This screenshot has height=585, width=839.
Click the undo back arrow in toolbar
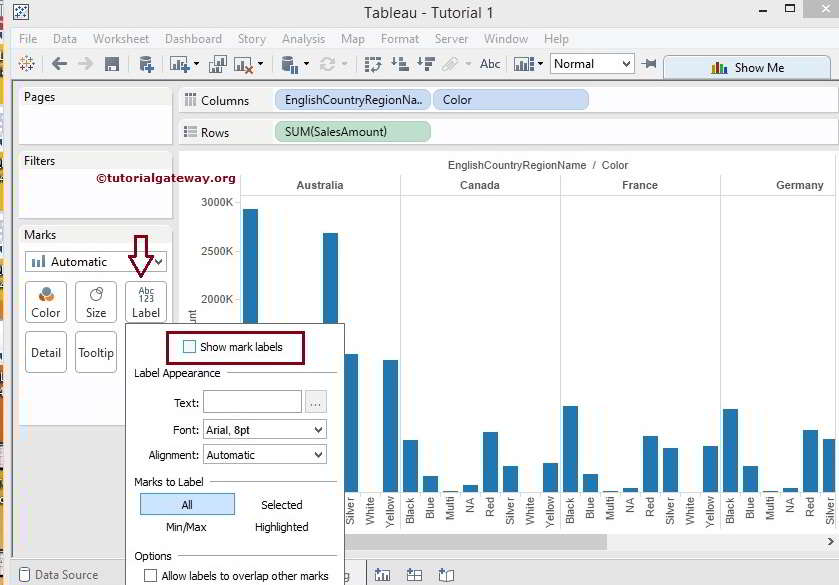click(x=59, y=64)
